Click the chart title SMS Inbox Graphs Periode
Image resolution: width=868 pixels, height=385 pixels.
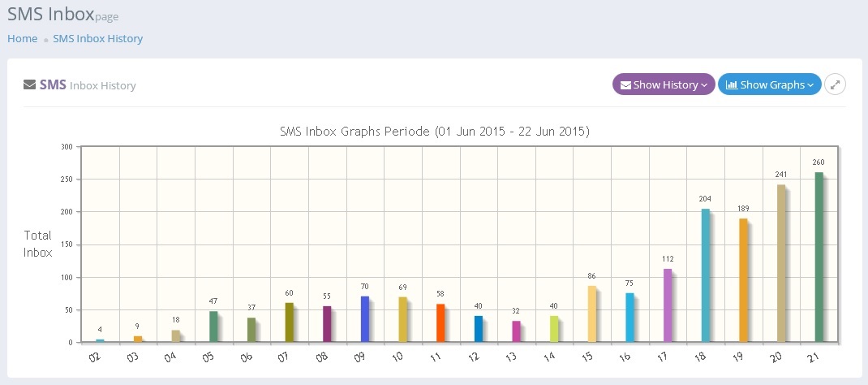(x=434, y=131)
